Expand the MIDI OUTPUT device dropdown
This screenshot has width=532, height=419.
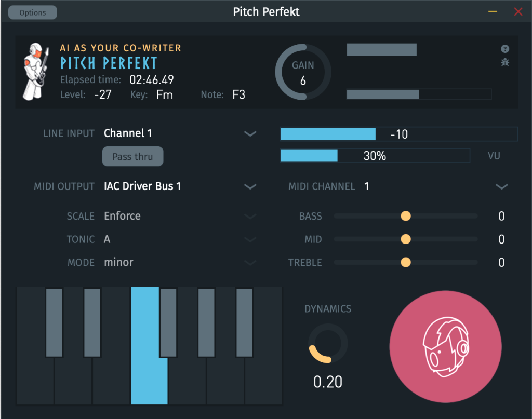250,186
